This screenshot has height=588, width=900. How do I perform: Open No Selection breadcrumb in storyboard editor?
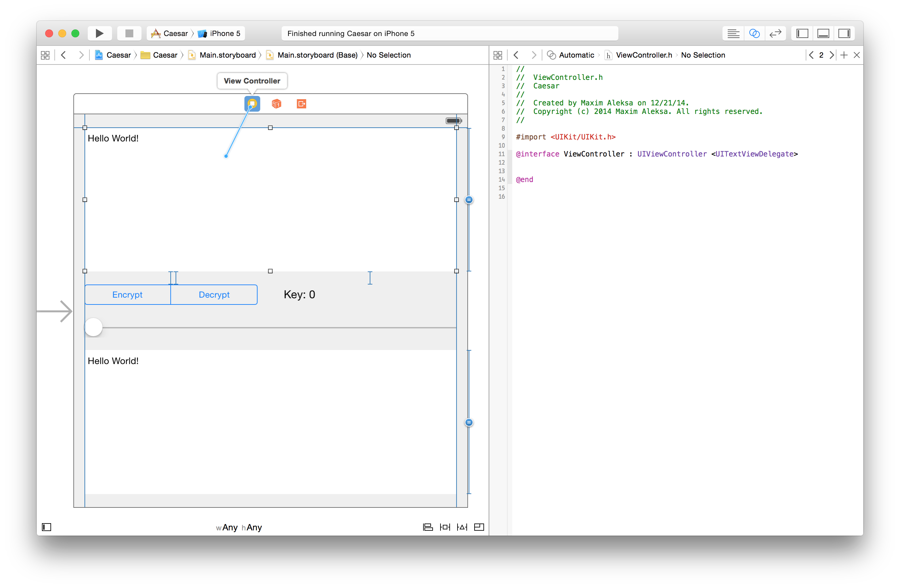point(389,55)
